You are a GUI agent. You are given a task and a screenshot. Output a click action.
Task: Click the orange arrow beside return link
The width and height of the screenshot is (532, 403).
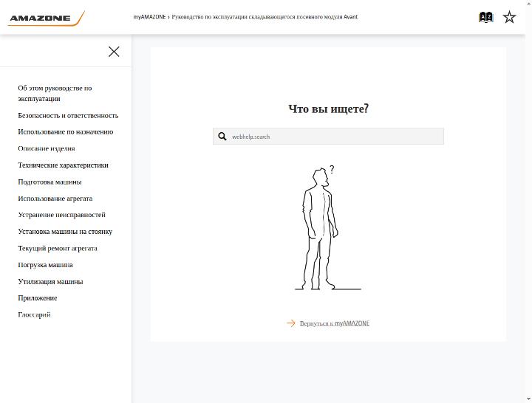(x=291, y=323)
